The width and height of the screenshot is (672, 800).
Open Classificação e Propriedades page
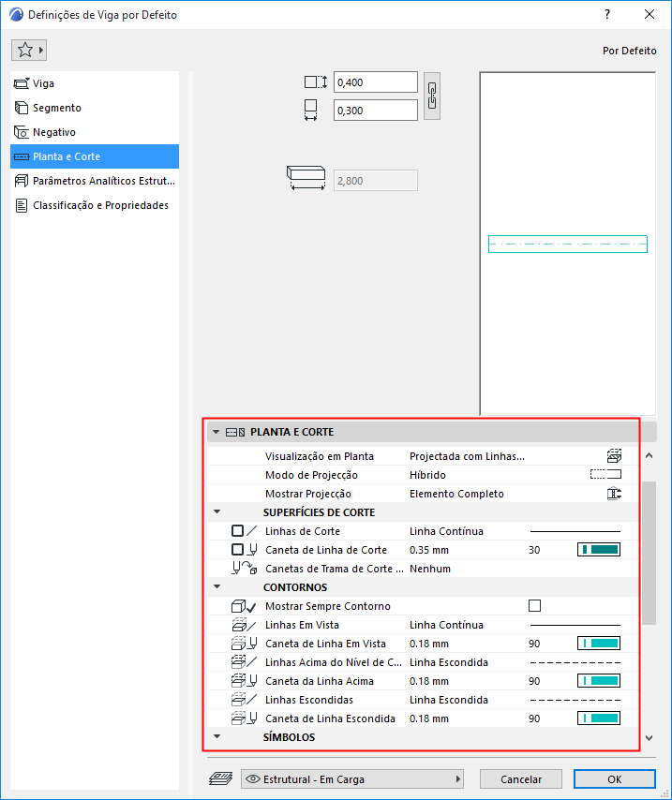95,205
